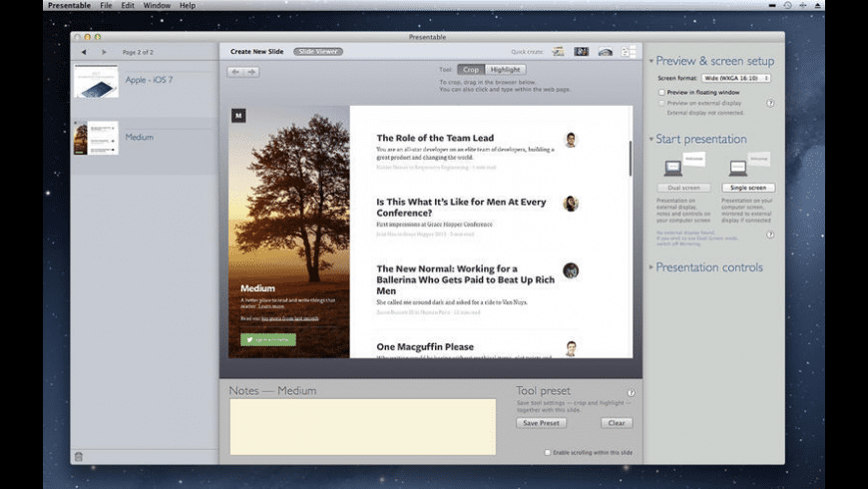Click the eject icon in menu bar
Screen dimensions: 868x489
[x=818, y=5]
